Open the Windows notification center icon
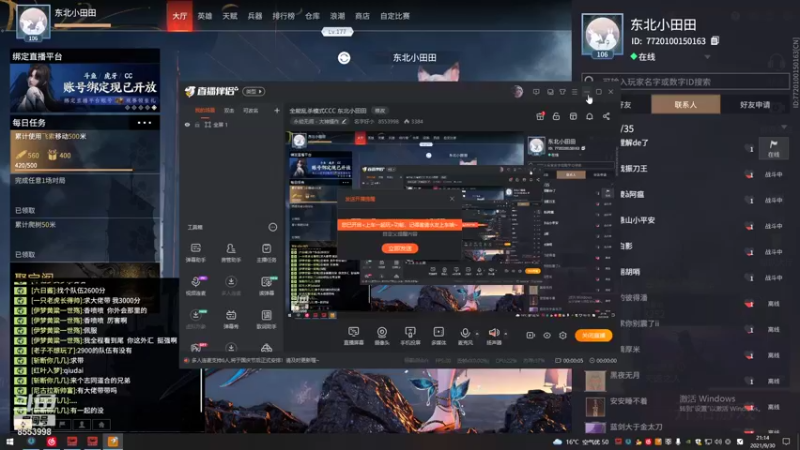The width and height of the screenshot is (800, 450). coord(786,442)
